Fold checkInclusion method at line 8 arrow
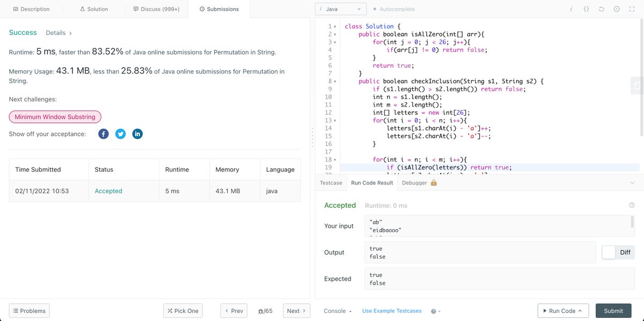Viewport: 644px width, 321px height. pyautogui.click(x=335, y=82)
